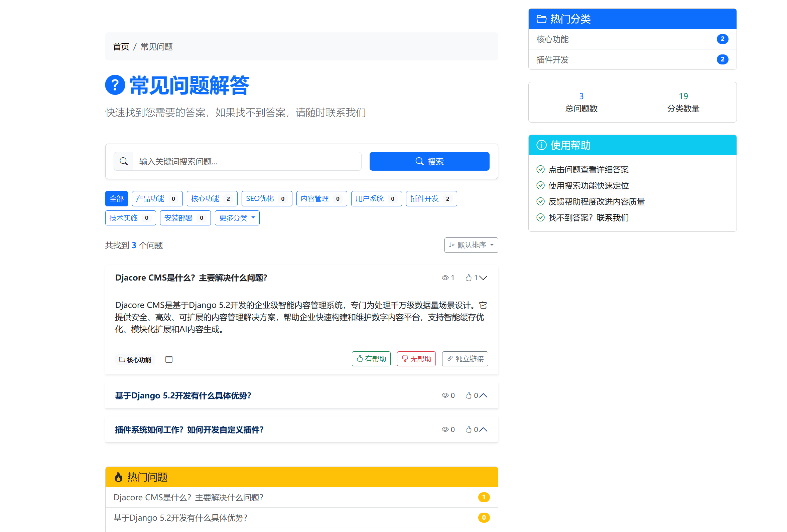Mark the first answer as 无帮助
The height and width of the screenshot is (532, 787).
(416, 359)
